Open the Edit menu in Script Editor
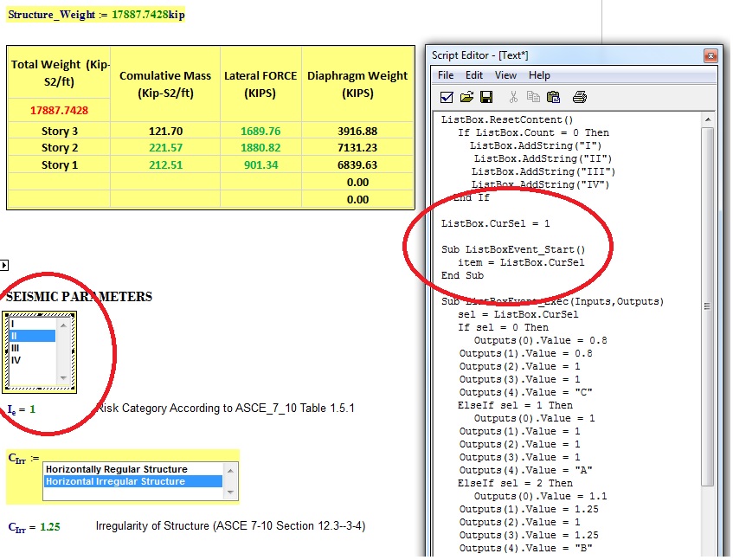 click(474, 75)
